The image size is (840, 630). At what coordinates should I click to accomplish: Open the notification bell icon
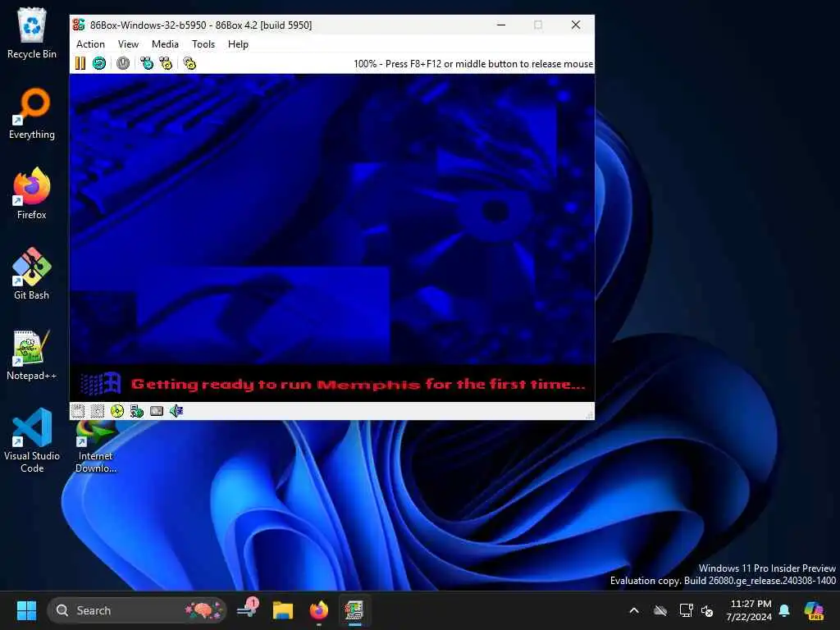pos(784,610)
